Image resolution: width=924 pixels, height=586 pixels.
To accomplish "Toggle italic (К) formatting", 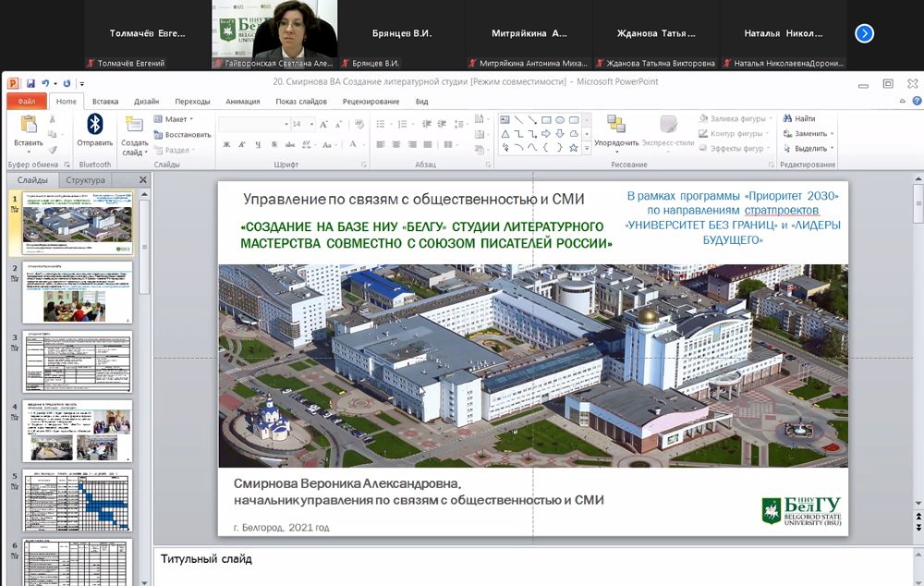I will pyautogui.click(x=240, y=144).
